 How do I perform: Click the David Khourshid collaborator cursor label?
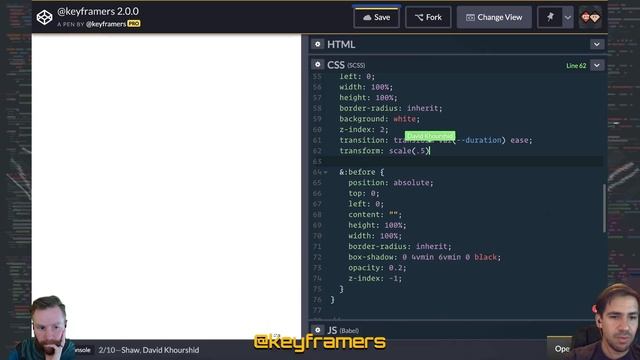pos(430,136)
